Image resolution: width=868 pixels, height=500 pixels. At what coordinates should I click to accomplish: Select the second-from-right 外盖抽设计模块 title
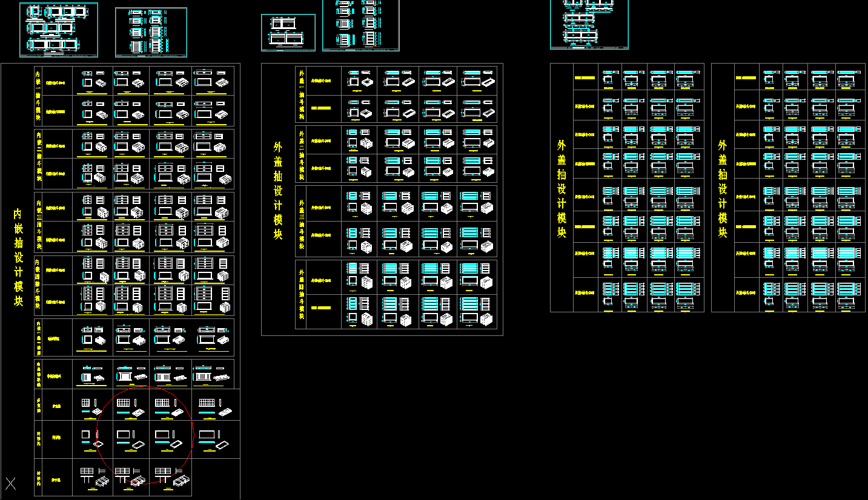[x=562, y=188]
